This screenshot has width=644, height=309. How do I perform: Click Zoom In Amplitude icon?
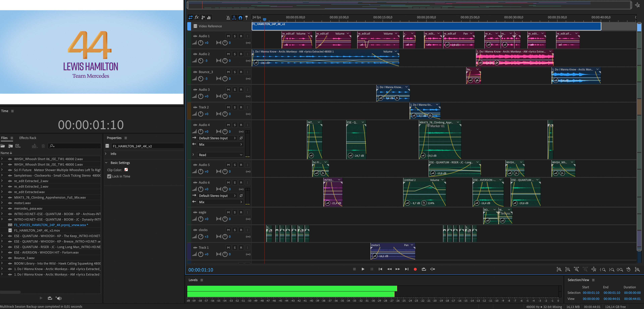click(x=559, y=269)
